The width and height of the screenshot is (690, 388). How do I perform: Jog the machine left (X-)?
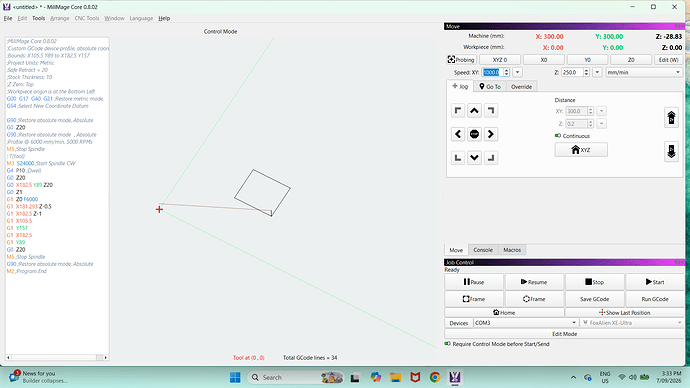[458, 134]
